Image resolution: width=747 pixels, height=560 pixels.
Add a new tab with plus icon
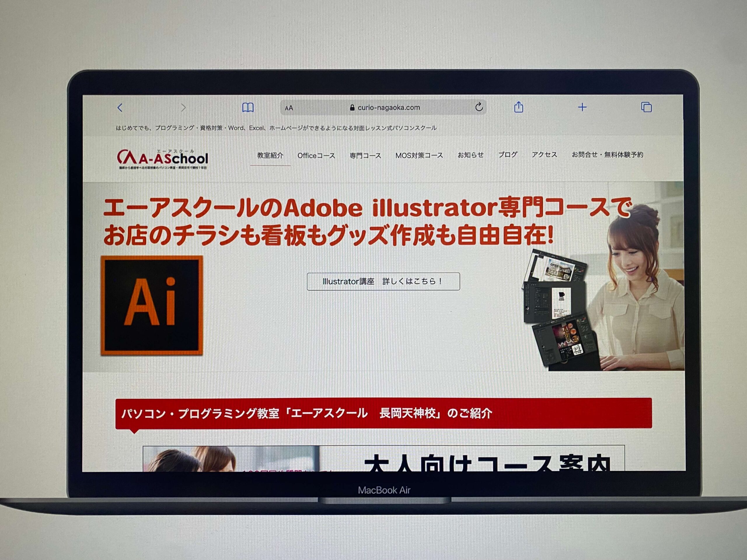(x=582, y=107)
